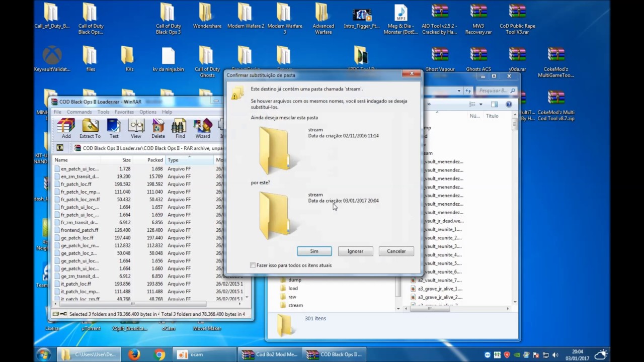Go up one folder level in WinRAR
The width and height of the screenshot is (644, 362).
[60, 148]
